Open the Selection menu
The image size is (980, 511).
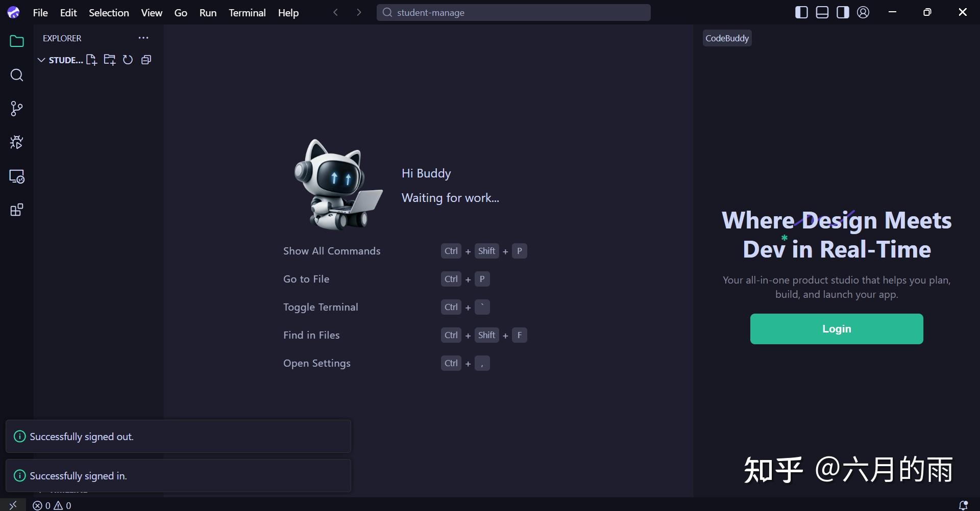(109, 13)
